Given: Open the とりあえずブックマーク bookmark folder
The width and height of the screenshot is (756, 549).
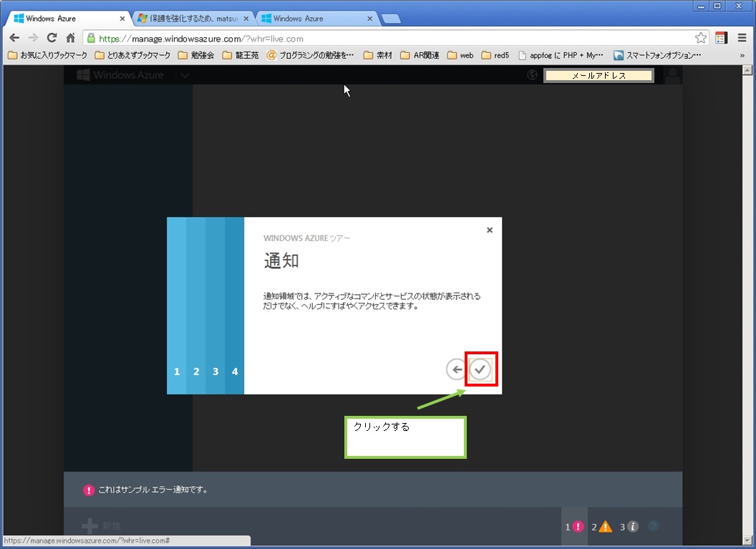Looking at the screenshot, I should coord(132,55).
